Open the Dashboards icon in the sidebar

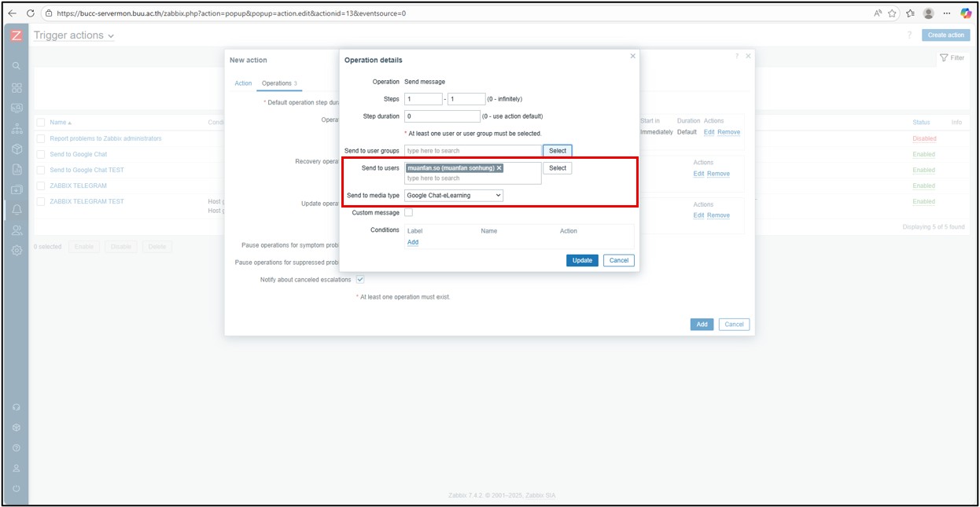(17, 87)
